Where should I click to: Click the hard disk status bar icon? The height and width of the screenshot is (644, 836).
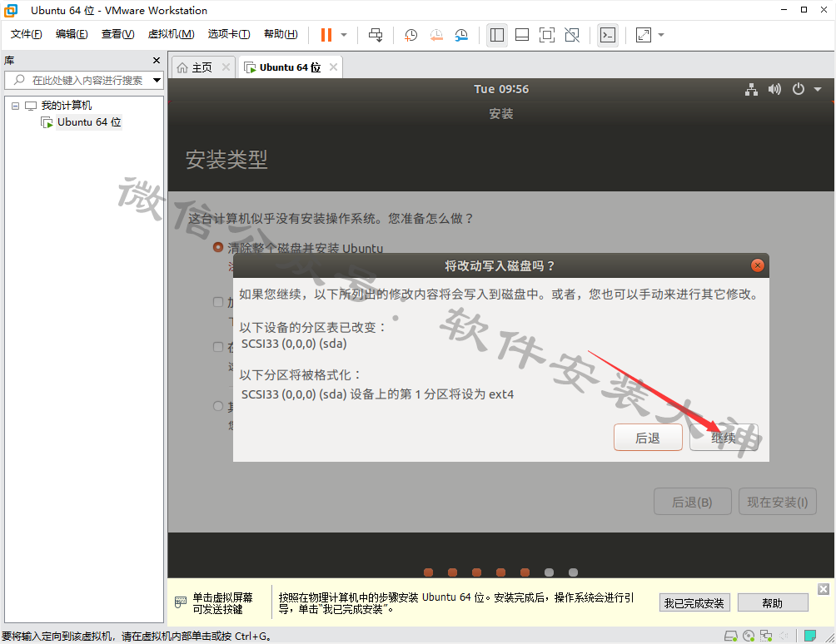[731, 636]
